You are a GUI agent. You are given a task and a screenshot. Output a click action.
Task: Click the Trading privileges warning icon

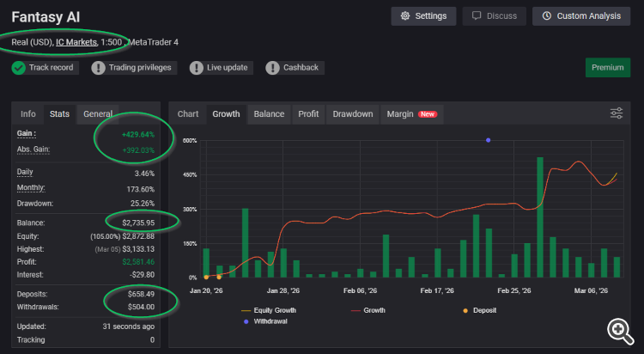[100, 68]
